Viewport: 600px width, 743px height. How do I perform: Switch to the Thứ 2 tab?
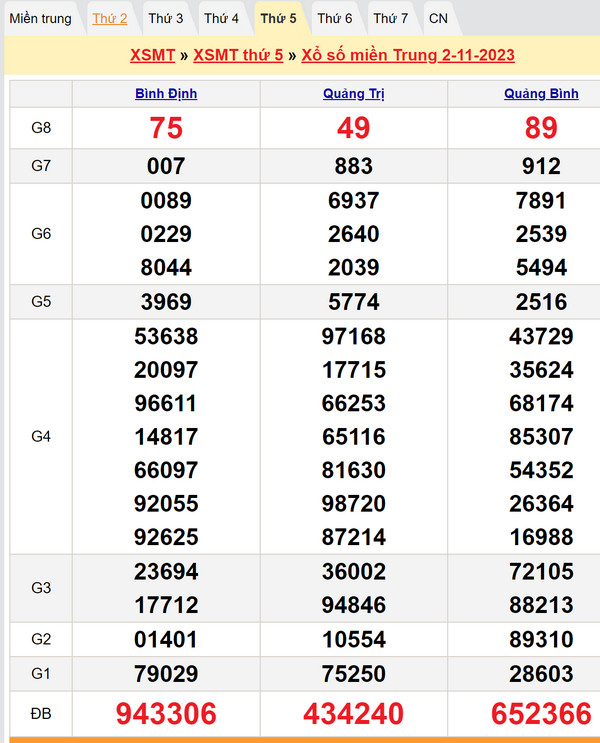(110, 18)
